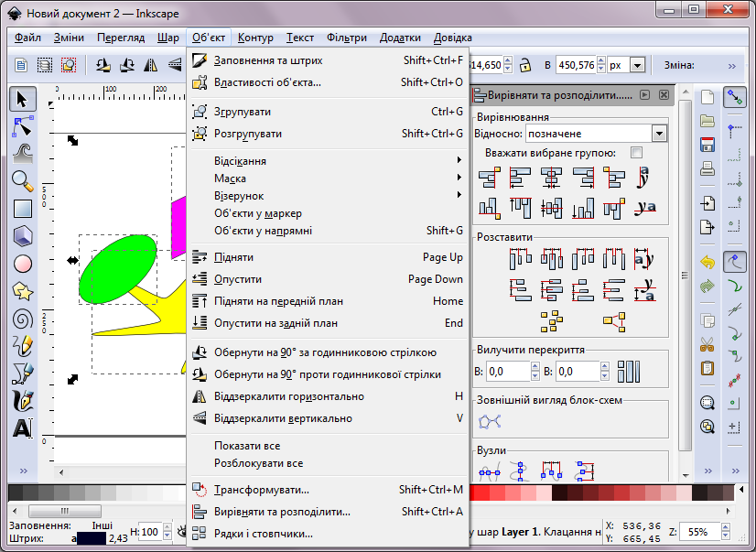The image size is (756, 552).
Task: Select the Node editing tool
Action: tap(23, 125)
